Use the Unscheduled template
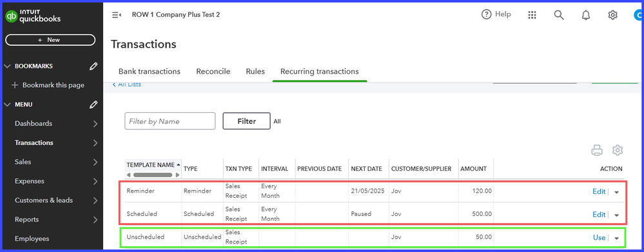 tap(600, 237)
